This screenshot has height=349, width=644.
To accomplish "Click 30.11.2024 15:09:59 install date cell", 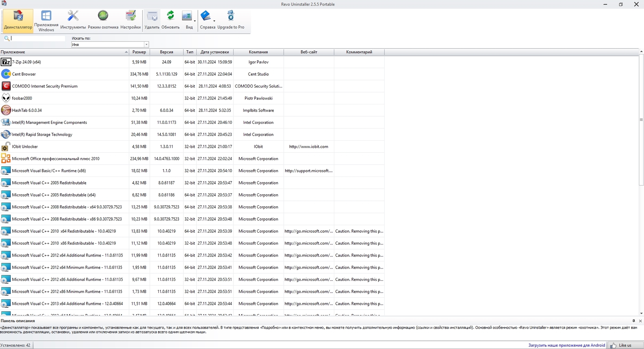I will (215, 62).
